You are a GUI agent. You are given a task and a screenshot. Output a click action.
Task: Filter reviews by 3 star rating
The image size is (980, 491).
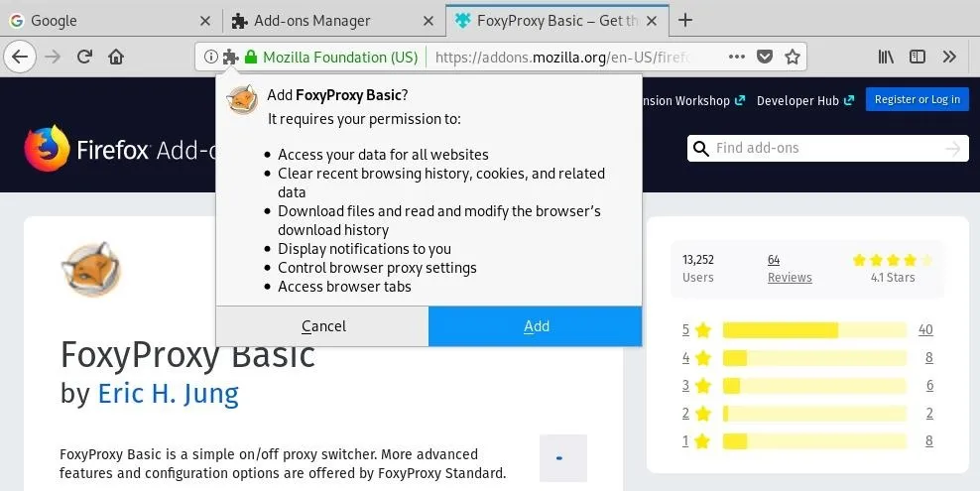[696, 386]
